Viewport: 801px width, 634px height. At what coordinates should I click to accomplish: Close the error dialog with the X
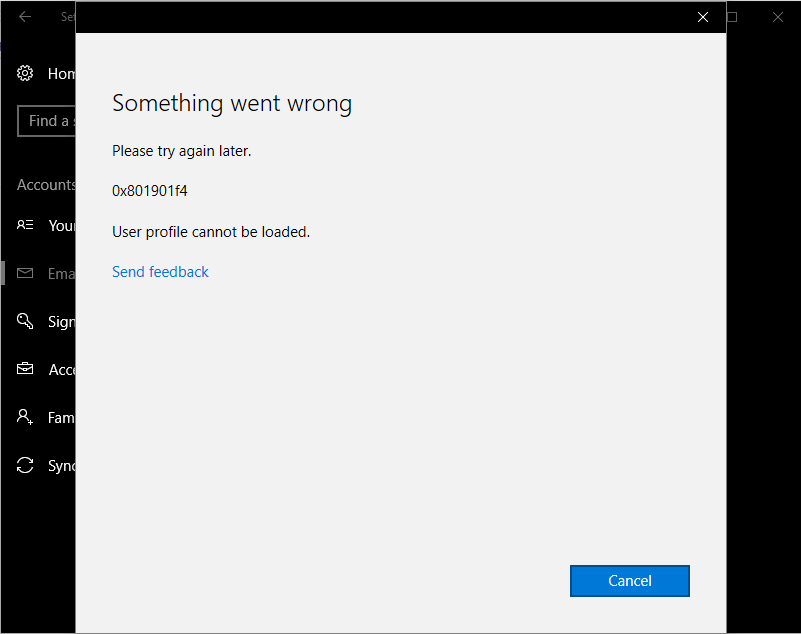click(x=703, y=17)
